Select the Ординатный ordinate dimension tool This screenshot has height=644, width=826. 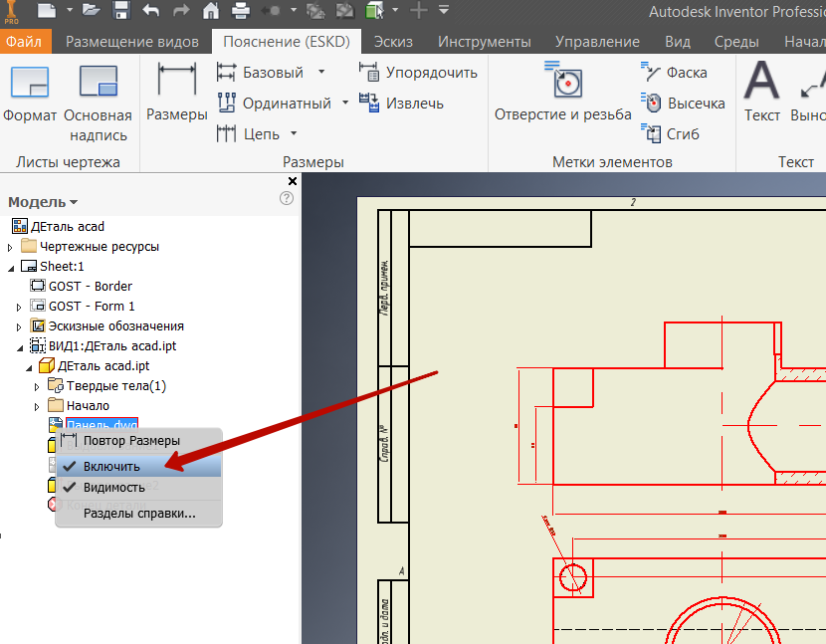click(x=274, y=104)
